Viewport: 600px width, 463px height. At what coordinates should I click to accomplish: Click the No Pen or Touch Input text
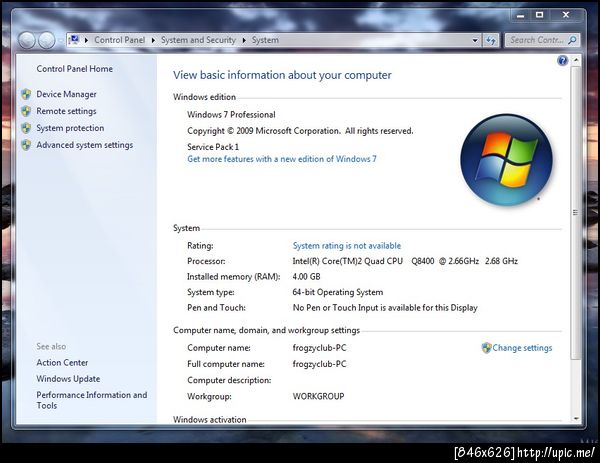pyautogui.click(x=385, y=308)
